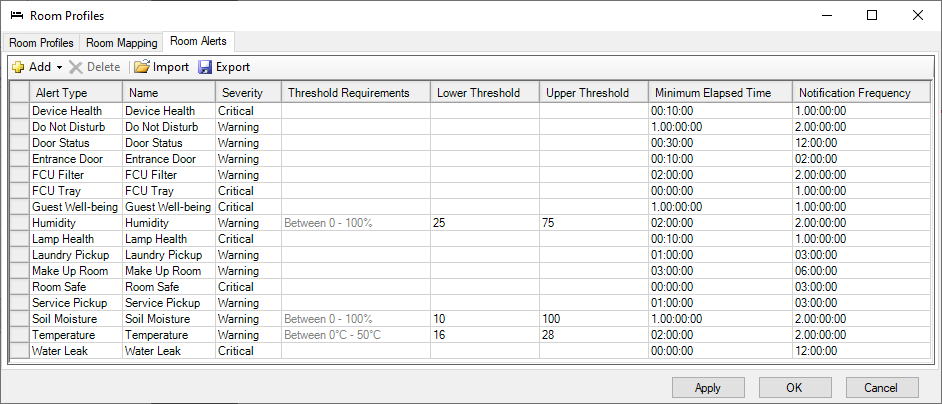Click the OK button
The height and width of the screenshot is (404, 942).
795,388
